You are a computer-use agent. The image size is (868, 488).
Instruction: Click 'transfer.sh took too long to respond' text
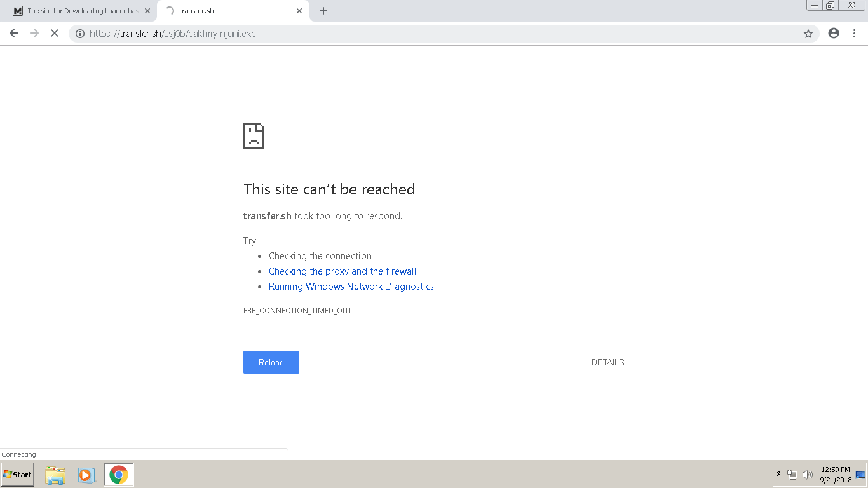(323, 216)
